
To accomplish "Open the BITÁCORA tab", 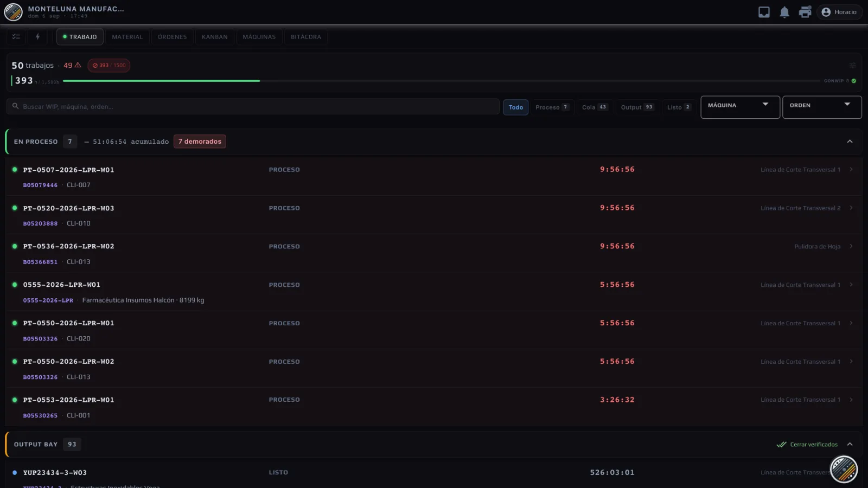I will tap(306, 37).
